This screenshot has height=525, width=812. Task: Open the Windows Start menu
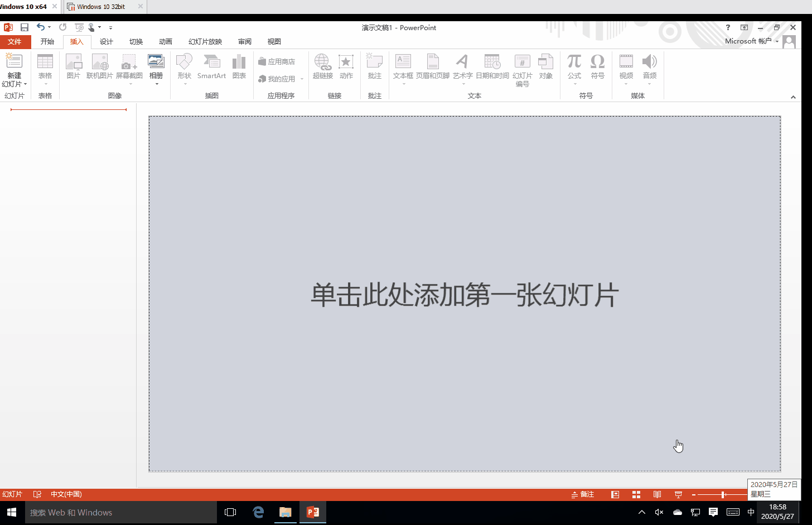[12, 512]
